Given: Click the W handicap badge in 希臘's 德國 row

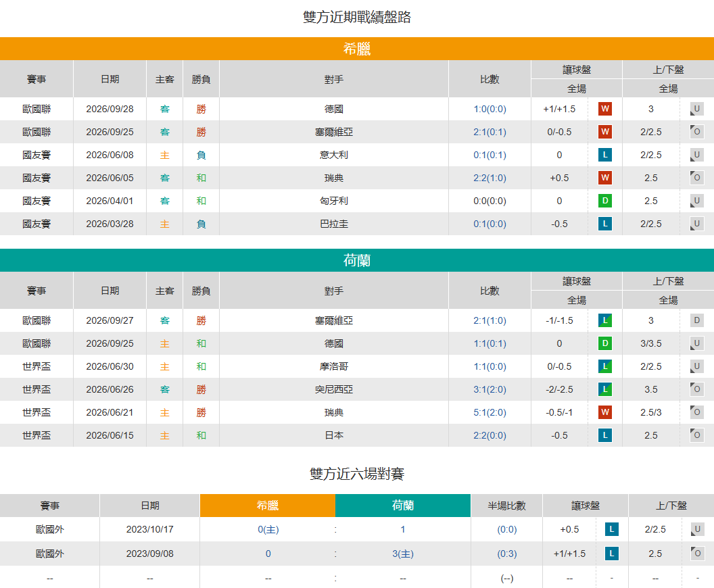Looking at the screenshot, I should click(604, 109).
